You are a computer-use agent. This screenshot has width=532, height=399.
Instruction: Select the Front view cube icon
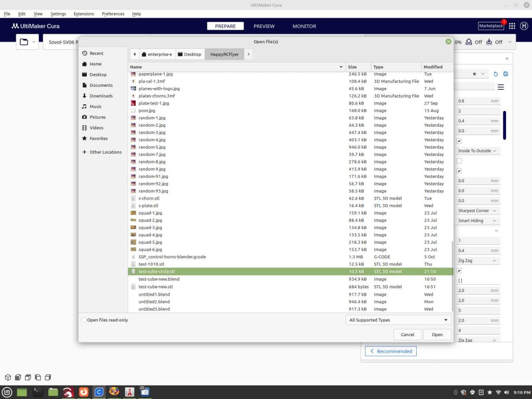18,377
